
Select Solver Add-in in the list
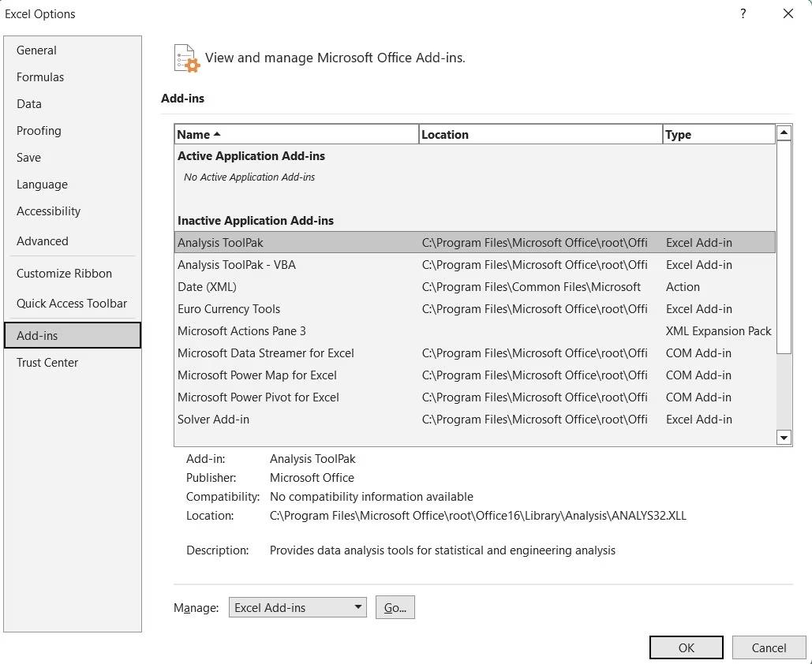point(213,420)
